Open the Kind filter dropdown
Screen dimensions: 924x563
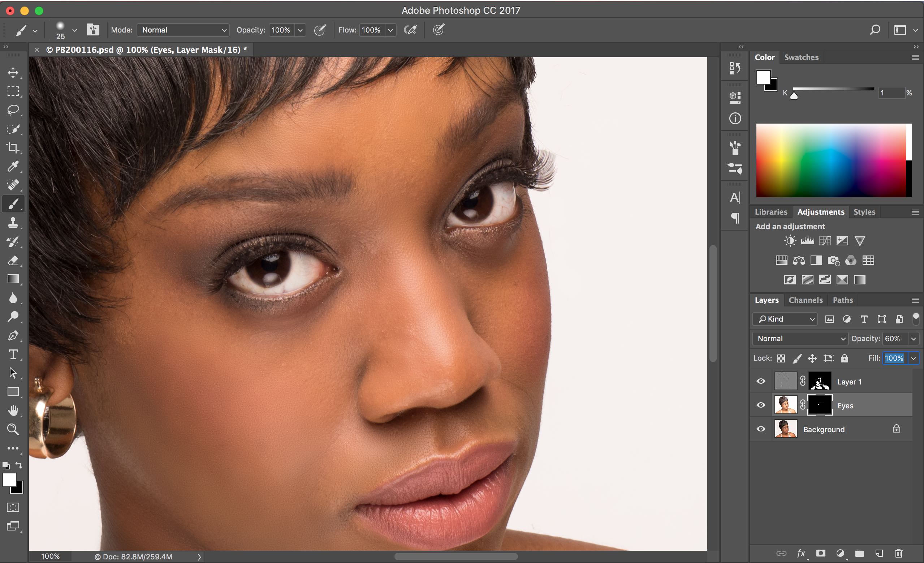tap(785, 319)
